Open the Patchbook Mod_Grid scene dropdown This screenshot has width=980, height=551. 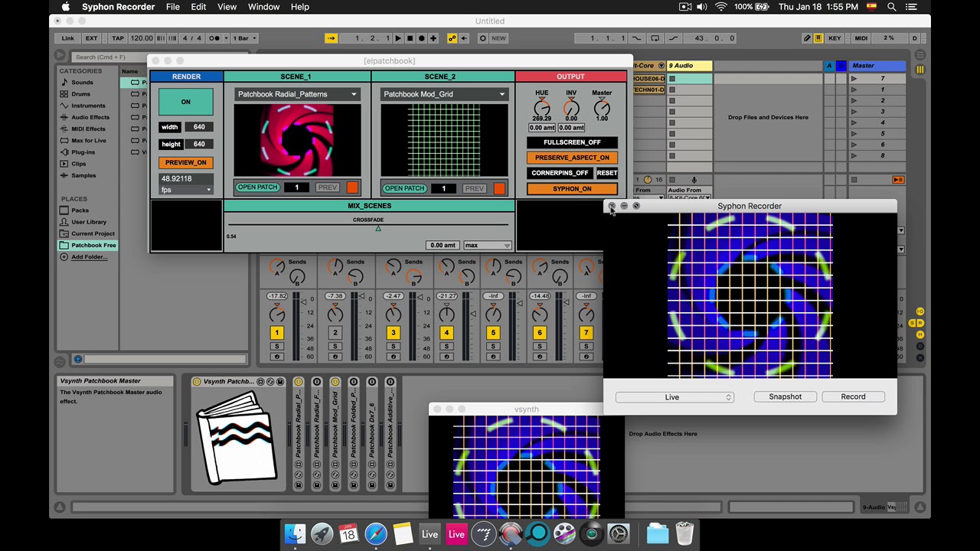444,94
